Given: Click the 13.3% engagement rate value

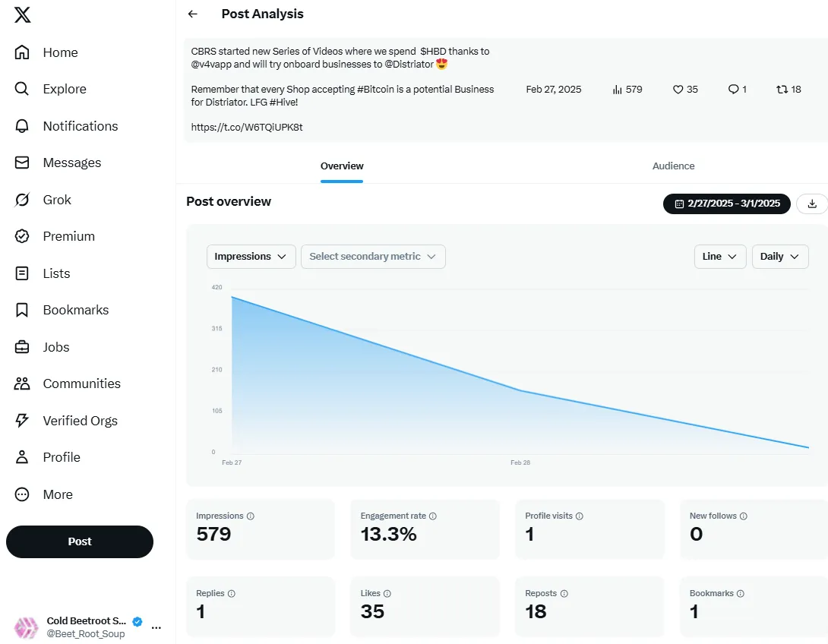Looking at the screenshot, I should pyautogui.click(x=389, y=534).
